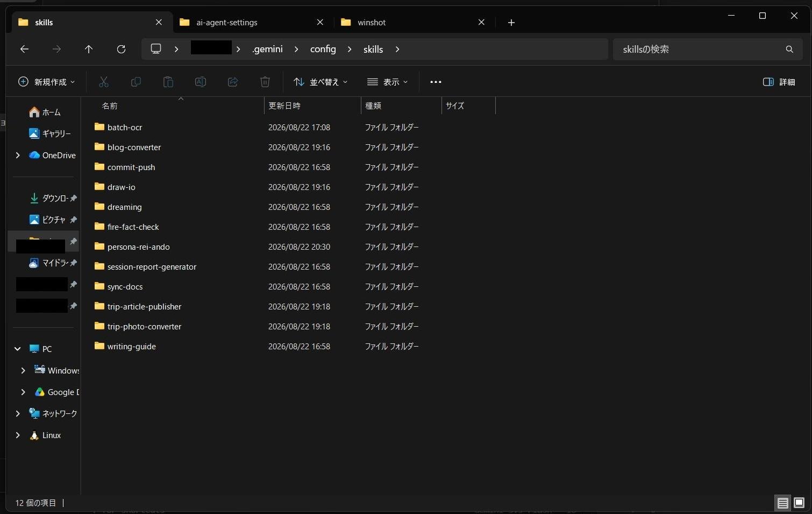Go back with the left arrow button
Screen dimensions: 812x514
tap(24, 49)
